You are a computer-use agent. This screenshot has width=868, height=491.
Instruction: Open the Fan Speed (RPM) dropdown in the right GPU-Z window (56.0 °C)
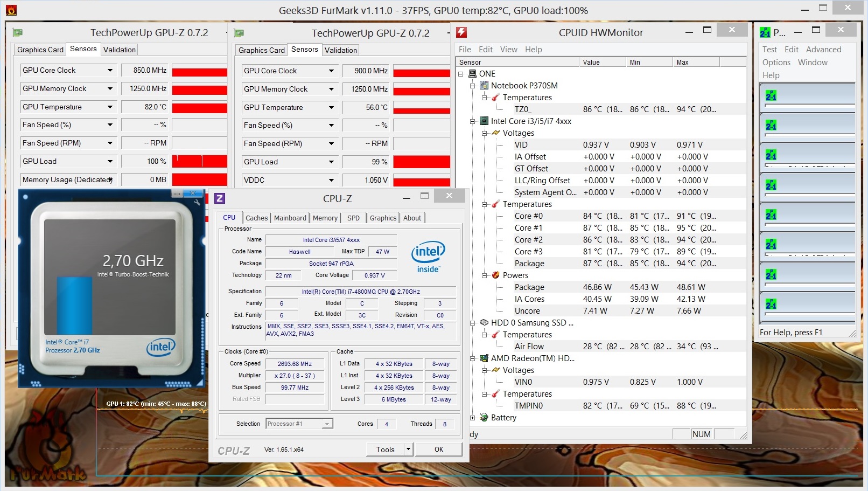tap(331, 144)
